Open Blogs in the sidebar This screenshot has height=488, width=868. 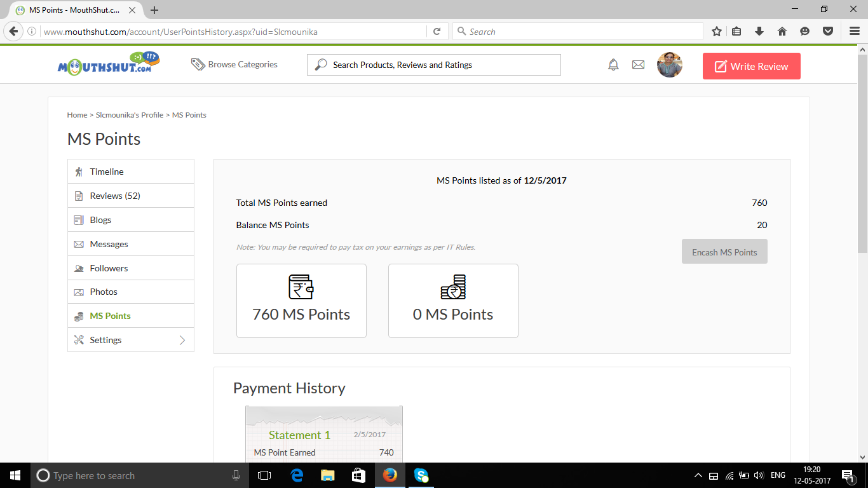131,220
